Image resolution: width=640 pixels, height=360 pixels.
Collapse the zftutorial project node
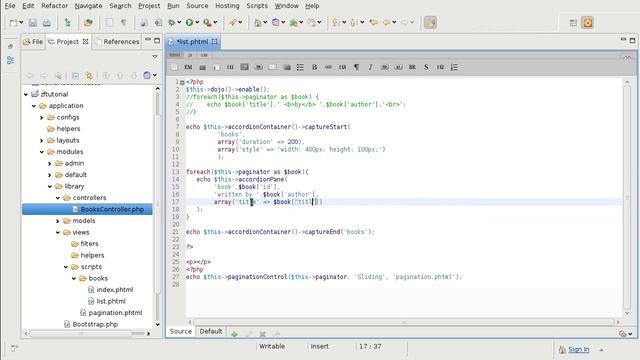tap(26, 94)
